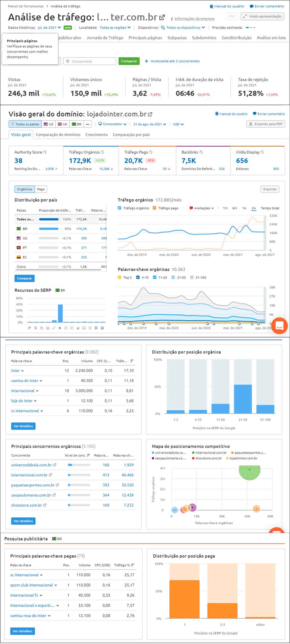Sort paid keywords by Tráfego % icon
Screen dimensions: 290x644
133,565
